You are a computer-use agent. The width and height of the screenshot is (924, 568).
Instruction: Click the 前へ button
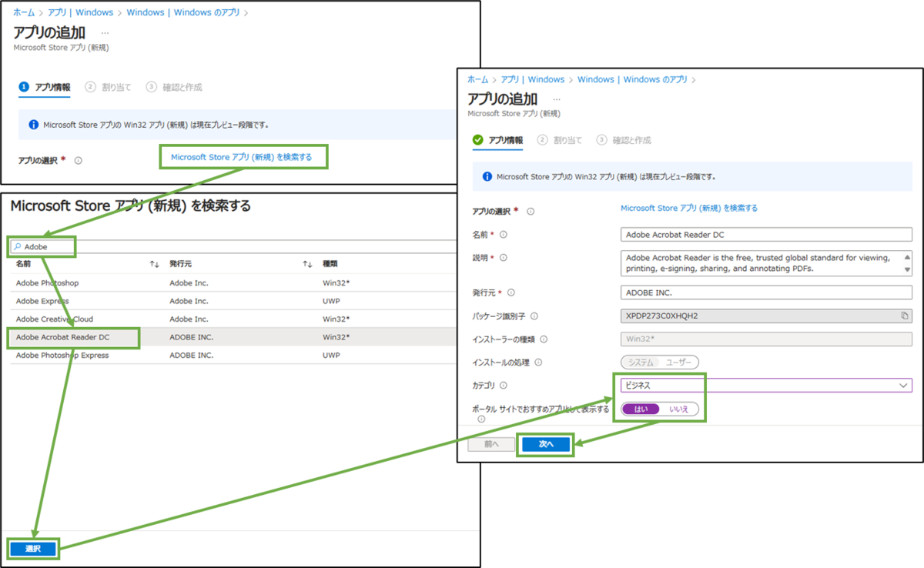point(491,445)
